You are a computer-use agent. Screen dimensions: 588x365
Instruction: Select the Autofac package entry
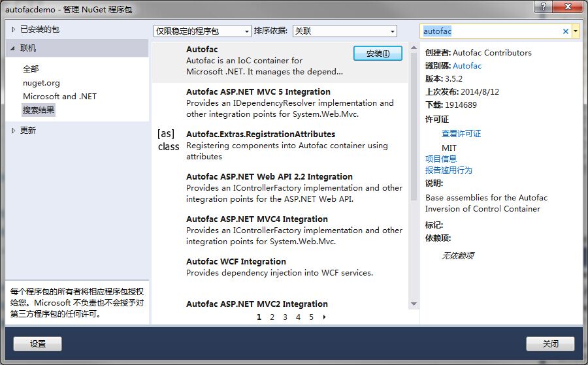(280, 62)
